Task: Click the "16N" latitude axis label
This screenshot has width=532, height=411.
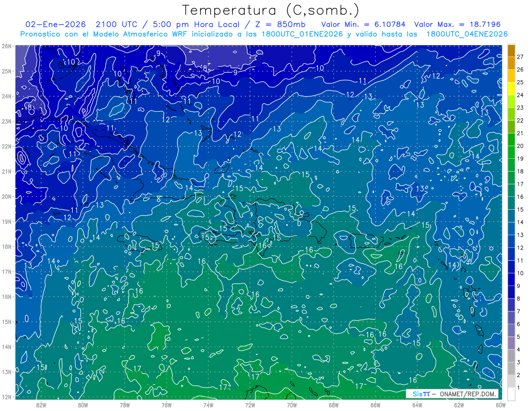Action: click(x=6, y=297)
